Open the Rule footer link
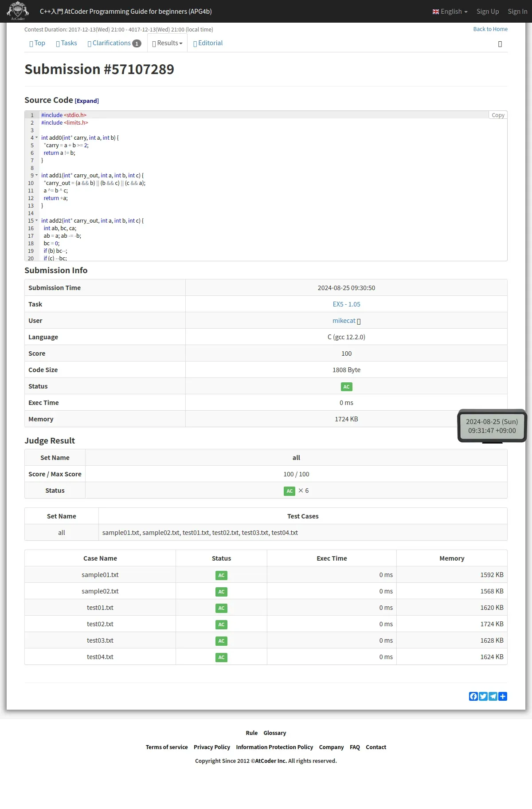The width and height of the screenshot is (532, 809). tap(252, 733)
